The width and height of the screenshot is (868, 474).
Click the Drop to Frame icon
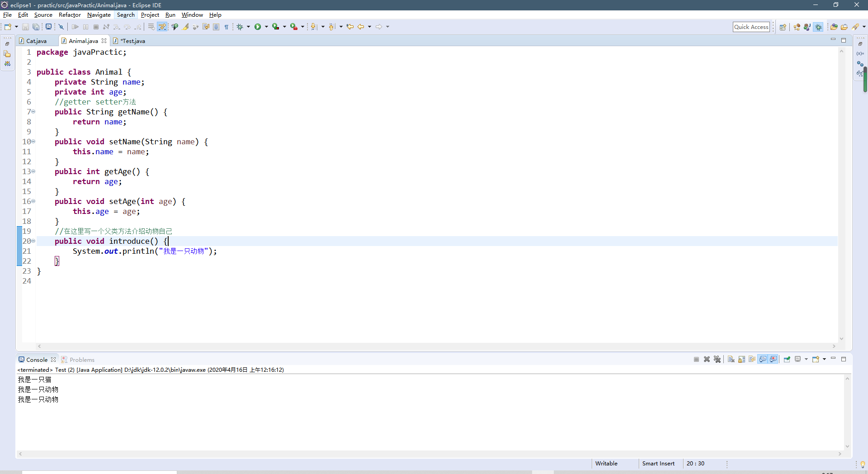click(151, 27)
